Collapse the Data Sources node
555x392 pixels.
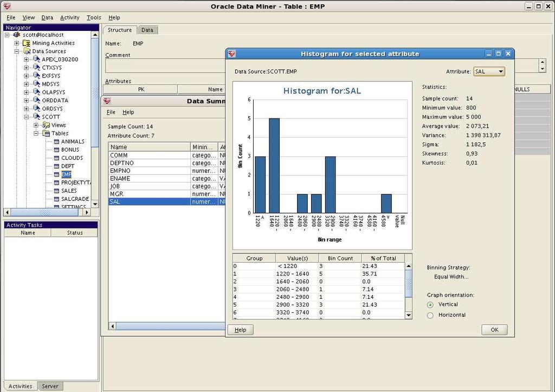click(x=17, y=51)
